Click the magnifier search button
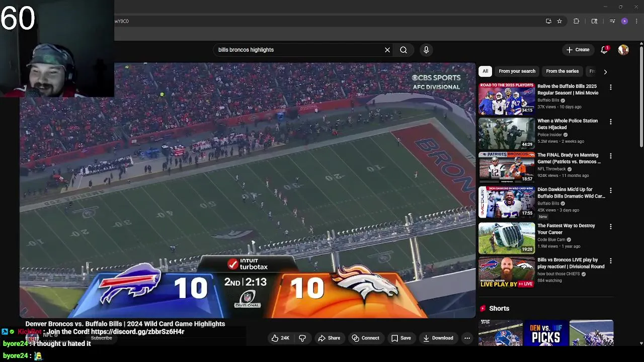Image resolution: width=644 pixels, height=362 pixels. [404, 50]
